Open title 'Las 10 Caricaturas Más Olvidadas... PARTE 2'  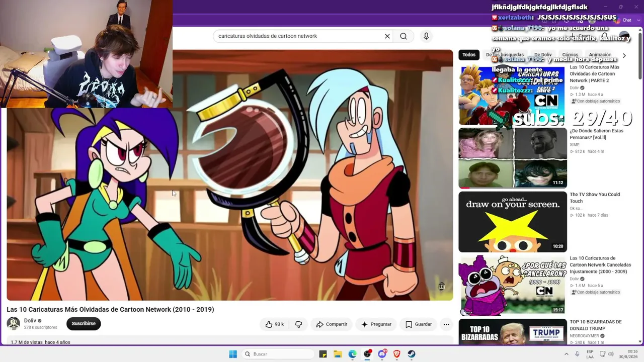(595, 74)
